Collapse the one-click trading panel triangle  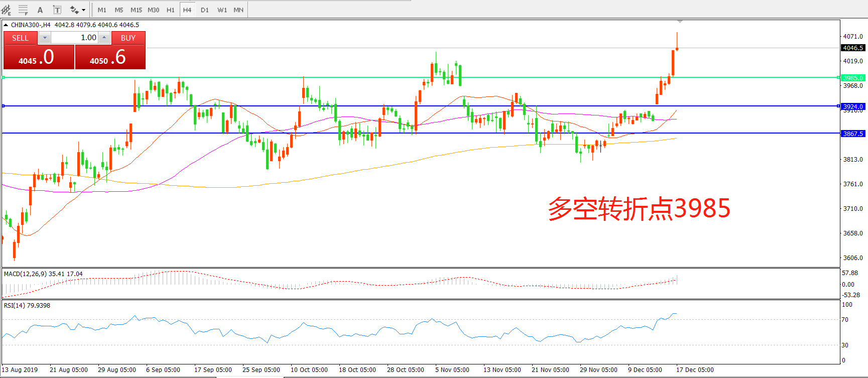click(x=6, y=25)
